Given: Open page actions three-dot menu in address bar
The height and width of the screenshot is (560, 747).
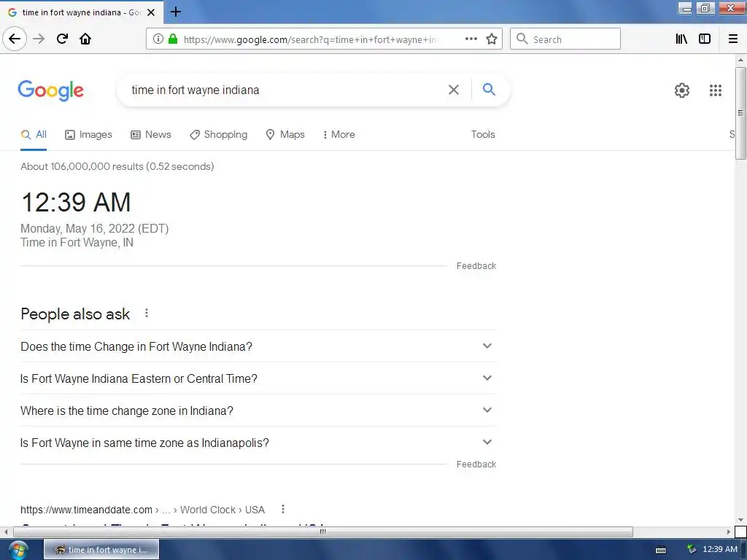Looking at the screenshot, I should (x=471, y=39).
